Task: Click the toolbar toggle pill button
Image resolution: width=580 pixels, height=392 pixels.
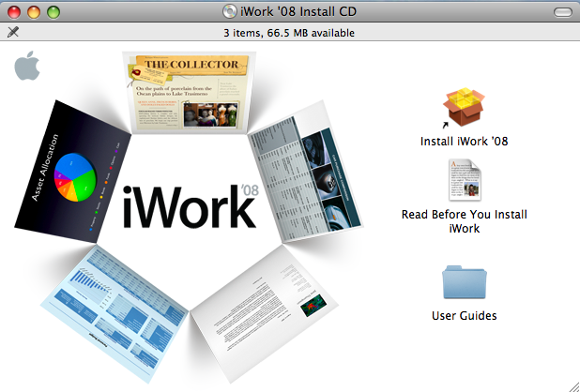Action: pos(562,12)
